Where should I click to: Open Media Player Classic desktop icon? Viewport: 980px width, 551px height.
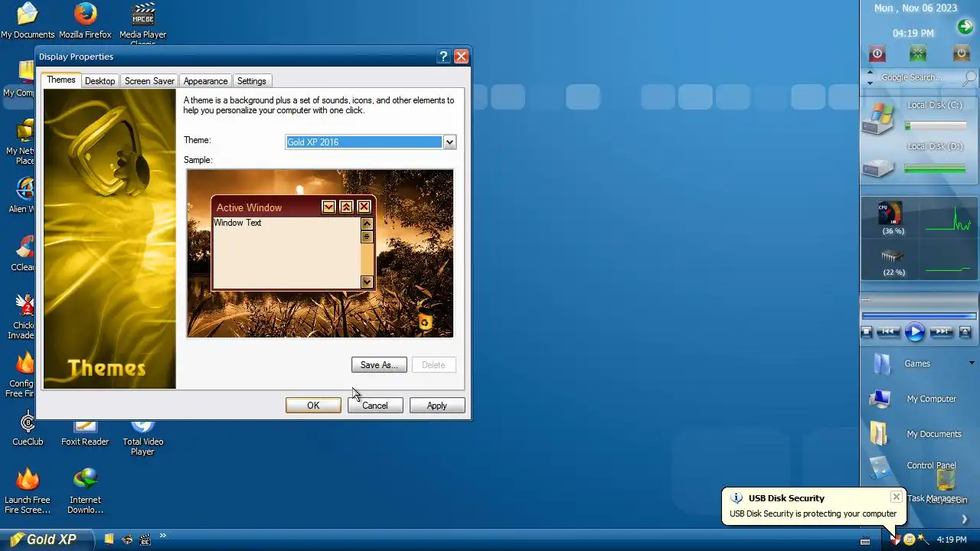[x=142, y=21]
